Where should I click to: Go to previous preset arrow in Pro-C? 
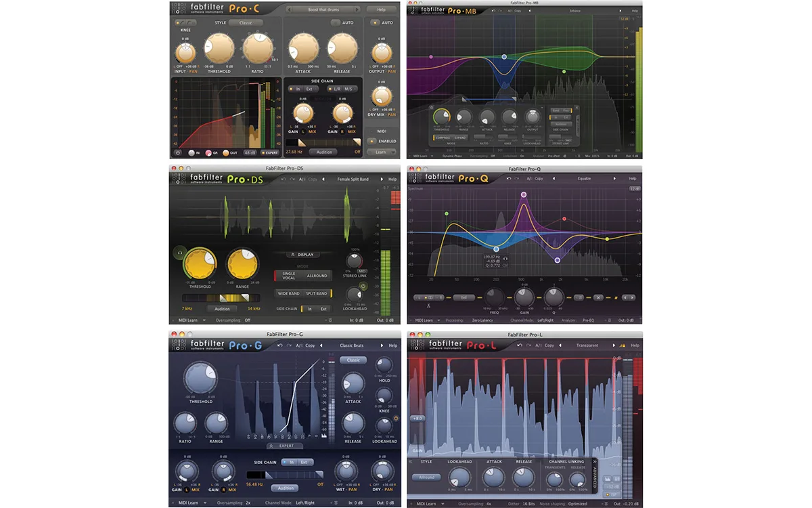[290, 9]
